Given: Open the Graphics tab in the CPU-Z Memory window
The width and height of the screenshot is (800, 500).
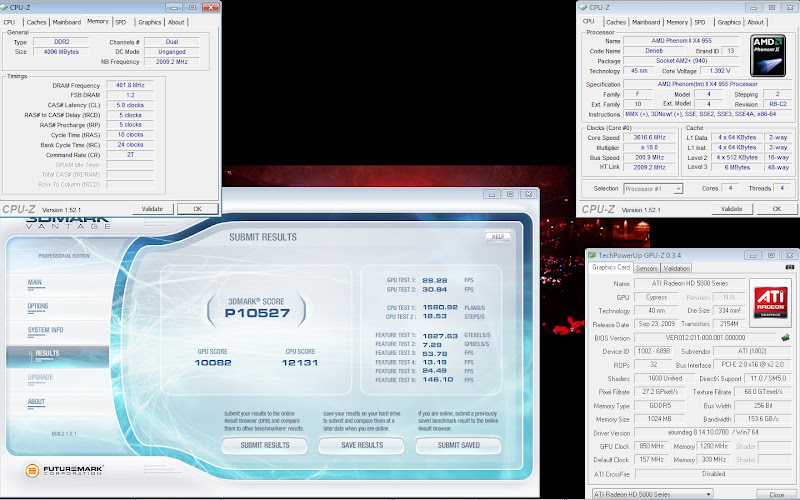Looking at the screenshot, I should (149, 22).
